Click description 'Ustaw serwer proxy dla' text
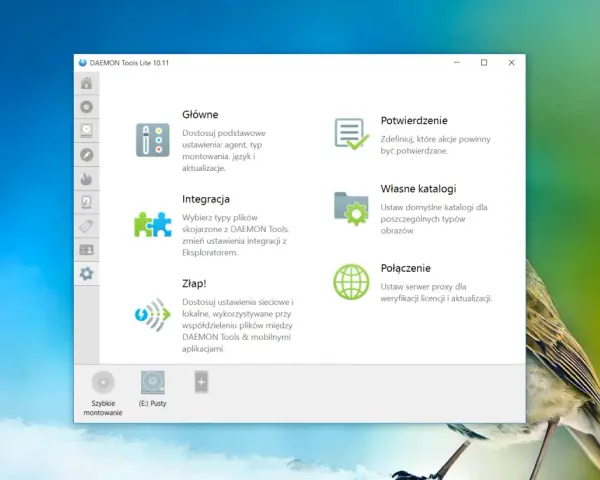Screen dimensions: 600x480 (423, 287)
